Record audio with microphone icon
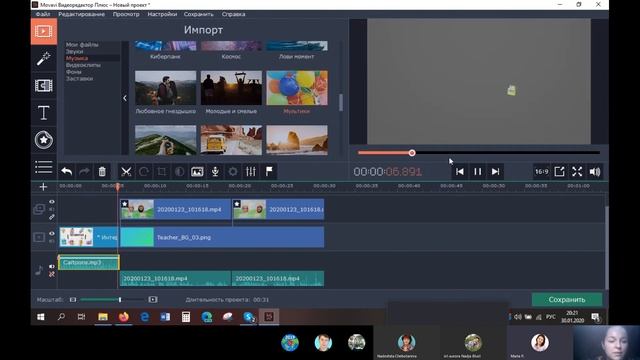This screenshot has height=360, width=640. [x=215, y=171]
